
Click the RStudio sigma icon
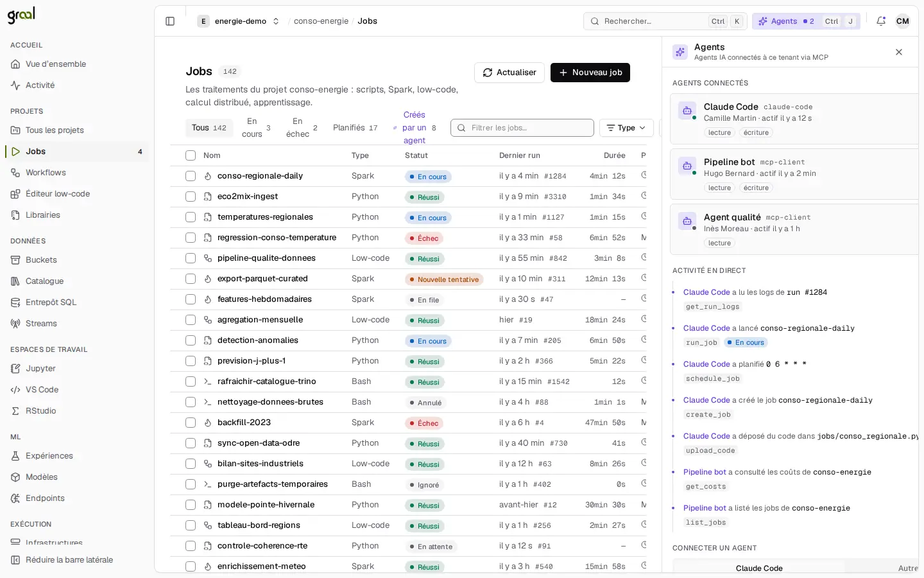pos(15,411)
